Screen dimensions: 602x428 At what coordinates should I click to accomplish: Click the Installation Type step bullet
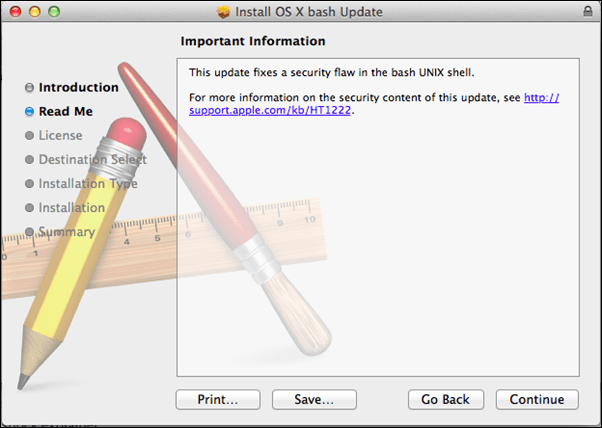coord(30,183)
